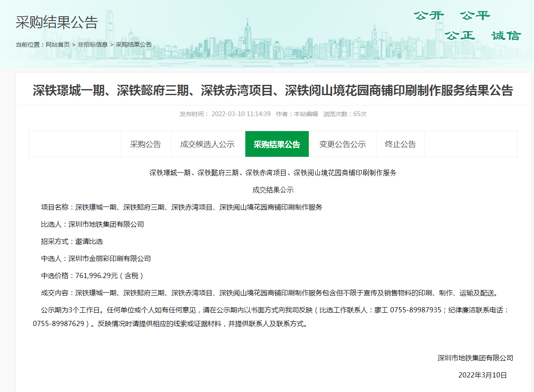This screenshot has height=392, width=534.
Task: Click the price 761,996.29元（含税）
Action: (109, 275)
